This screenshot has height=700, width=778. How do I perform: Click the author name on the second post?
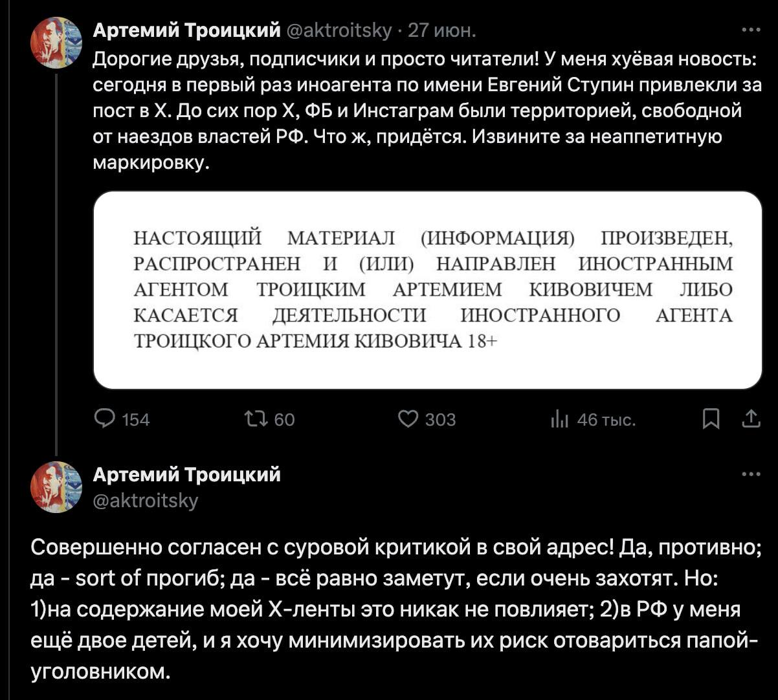click(186, 474)
